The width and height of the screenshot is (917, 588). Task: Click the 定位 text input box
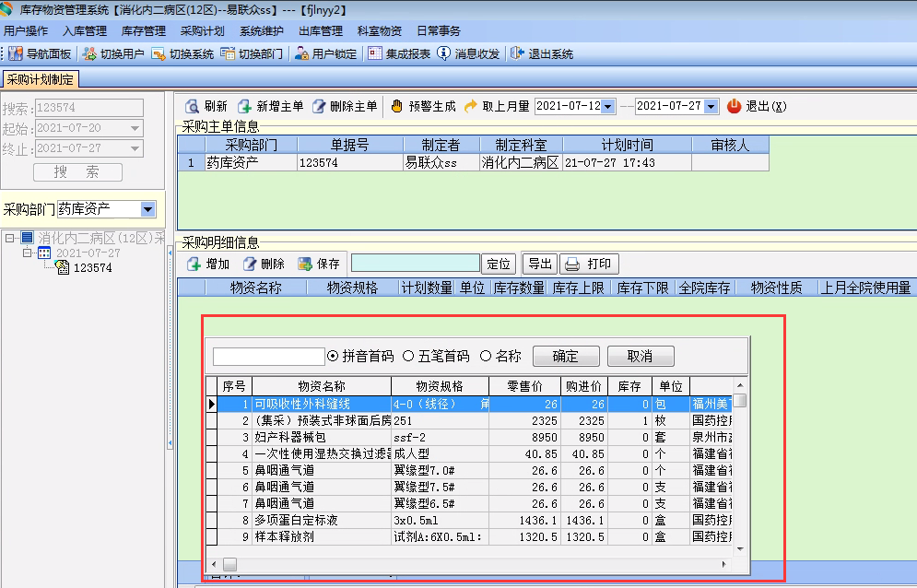pos(416,264)
